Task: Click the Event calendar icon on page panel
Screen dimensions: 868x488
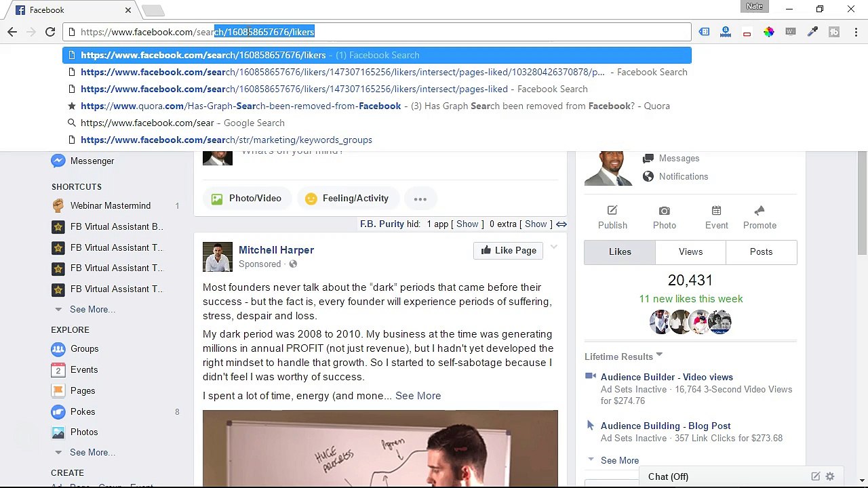Action: tap(716, 211)
